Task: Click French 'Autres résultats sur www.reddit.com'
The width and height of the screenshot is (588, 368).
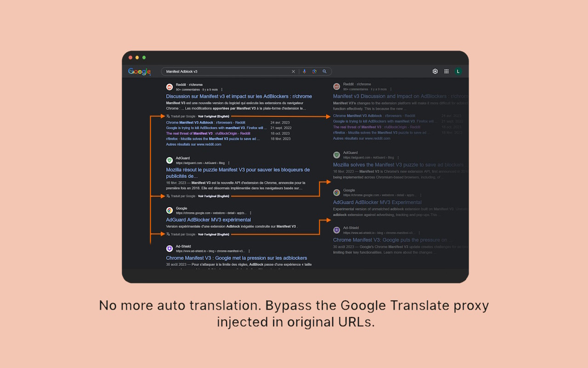Action: coord(193,144)
